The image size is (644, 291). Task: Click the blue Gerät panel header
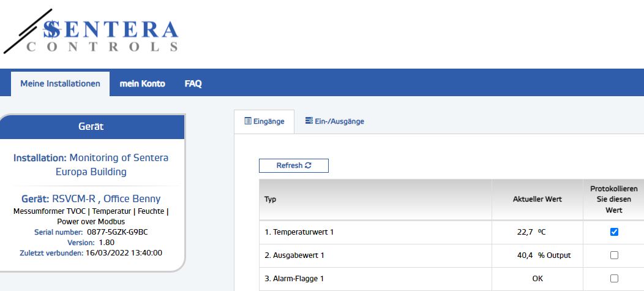pos(91,126)
